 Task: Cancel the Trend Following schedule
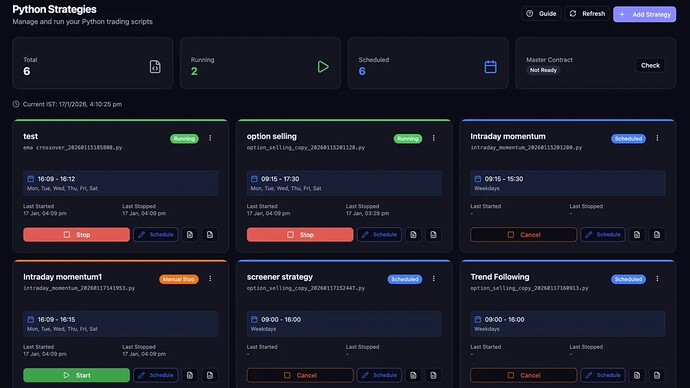(x=524, y=375)
